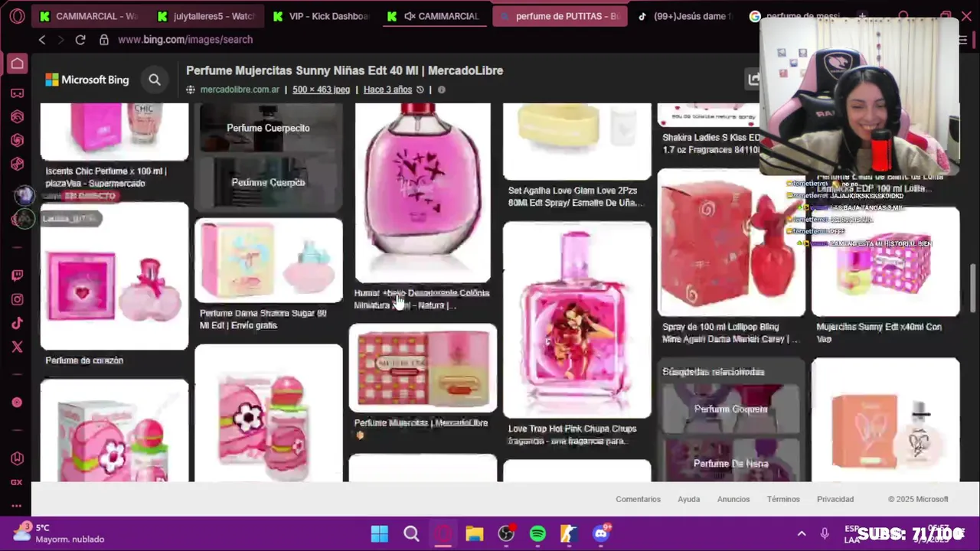The height and width of the screenshot is (551, 980).
Task: Open TikTok icon in Opera sidebar
Action: 17,324
